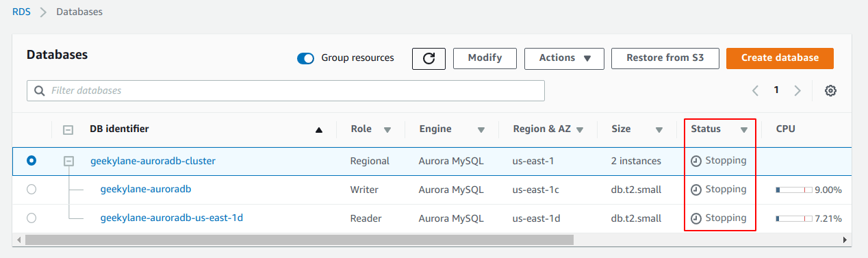Click Restore from S3 button
Viewport: 868px width, 258px height.
(665, 58)
